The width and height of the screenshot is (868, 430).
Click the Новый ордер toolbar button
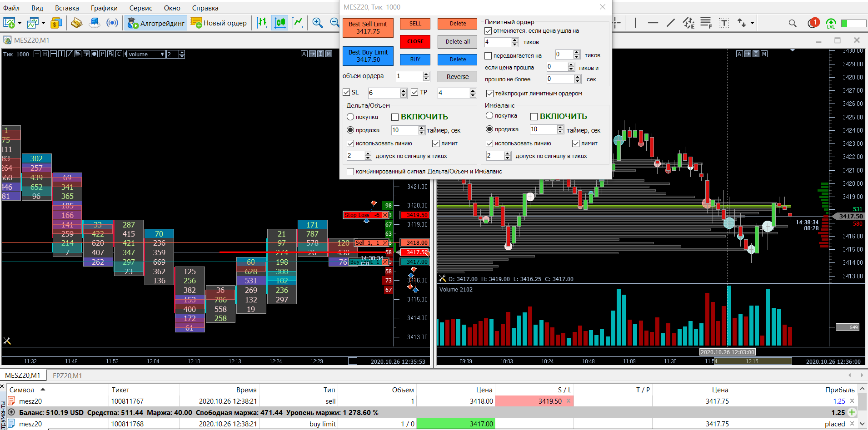click(x=219, y=23)
